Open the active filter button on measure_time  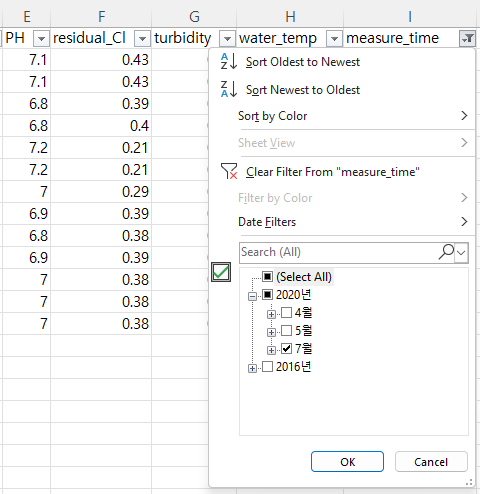coord(467,39)
